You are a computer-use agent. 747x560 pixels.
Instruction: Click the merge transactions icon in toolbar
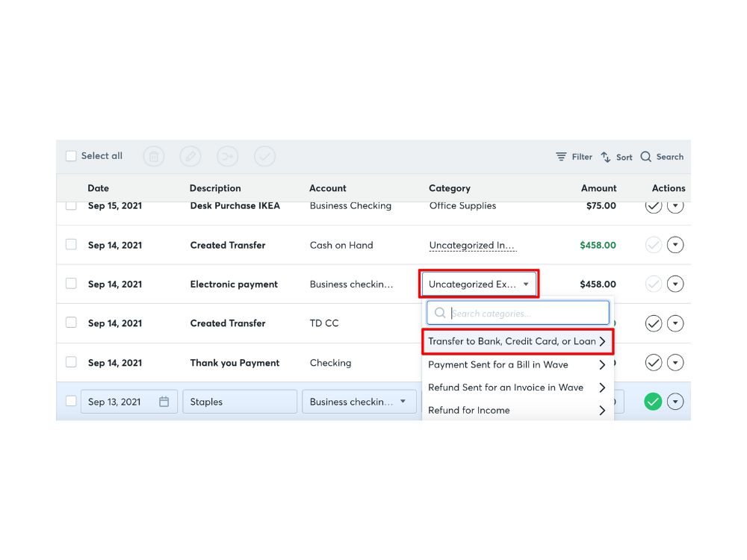(228, 156)
